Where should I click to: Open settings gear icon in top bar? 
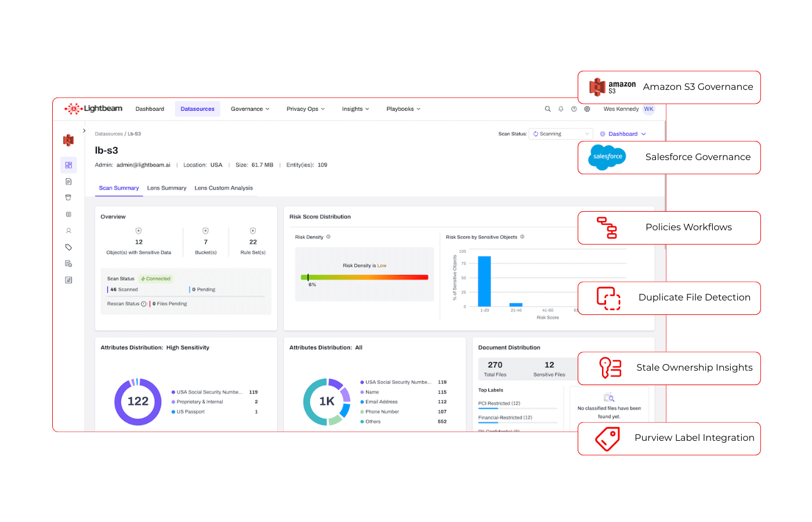pos(587,109)
